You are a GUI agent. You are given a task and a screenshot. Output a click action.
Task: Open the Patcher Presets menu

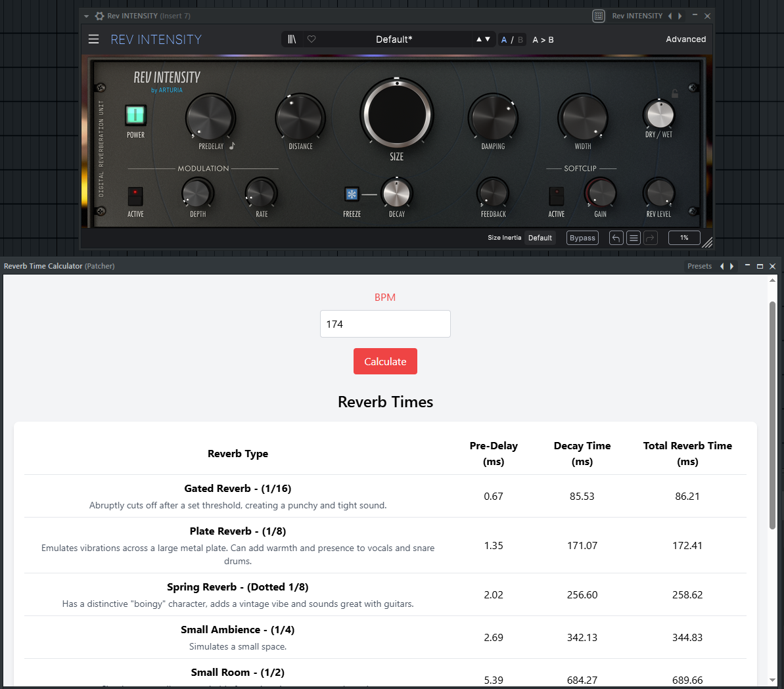pos(699,266)
